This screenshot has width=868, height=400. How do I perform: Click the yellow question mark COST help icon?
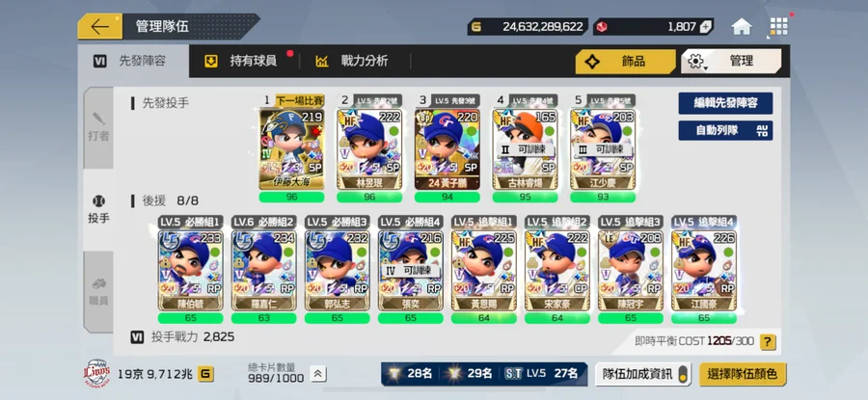[x=768, y=342]
